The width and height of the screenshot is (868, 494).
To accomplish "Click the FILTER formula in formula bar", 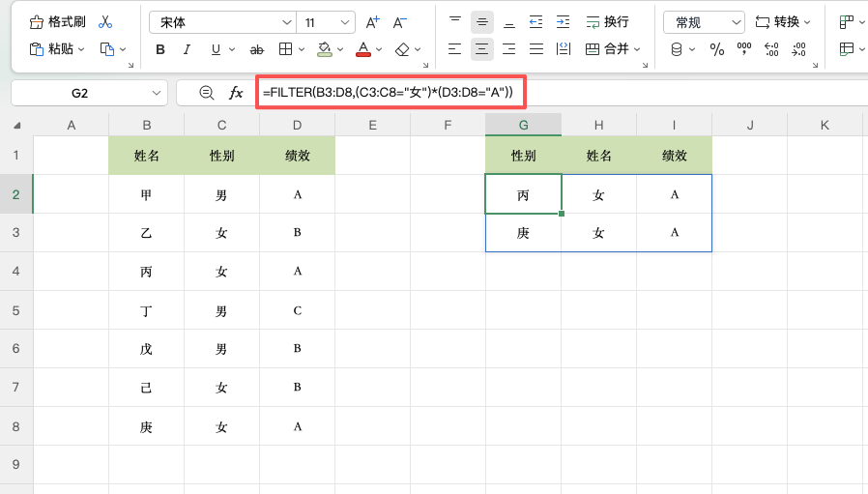I will pyautogui.click(x=388, y=92).
